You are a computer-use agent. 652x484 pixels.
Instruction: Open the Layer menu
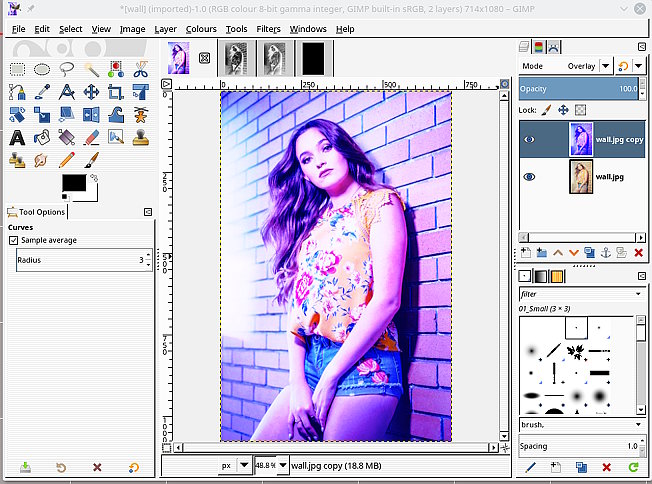[165, 29]
